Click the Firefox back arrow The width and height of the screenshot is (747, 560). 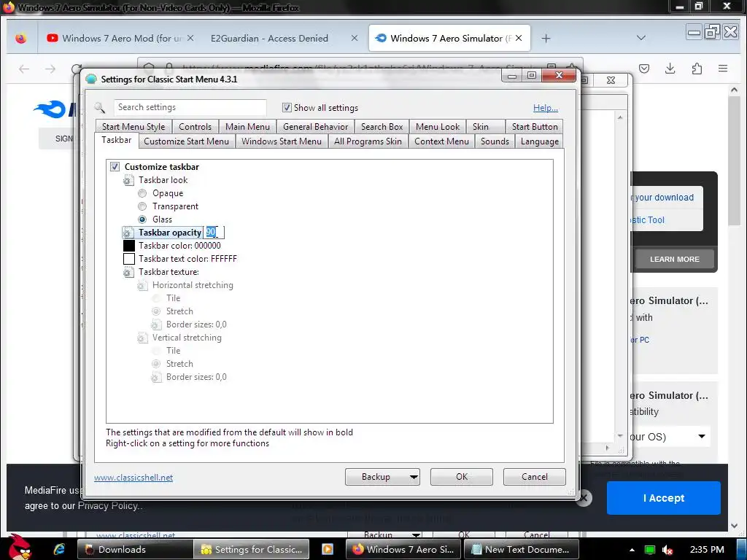(x=24, y=69)
